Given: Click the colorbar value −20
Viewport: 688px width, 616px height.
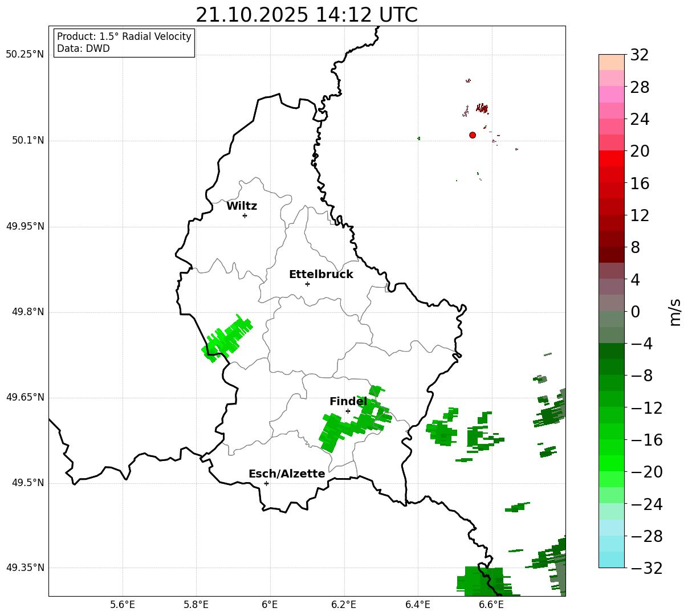Looking at the screenshot, I should (646, 472).
